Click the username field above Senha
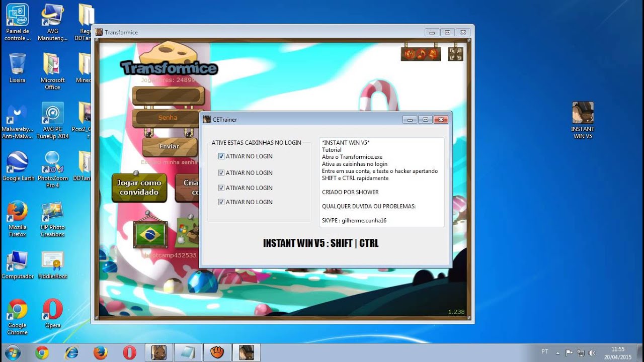The height and width of the screenshot is (362, 644). tap(168, 96)
